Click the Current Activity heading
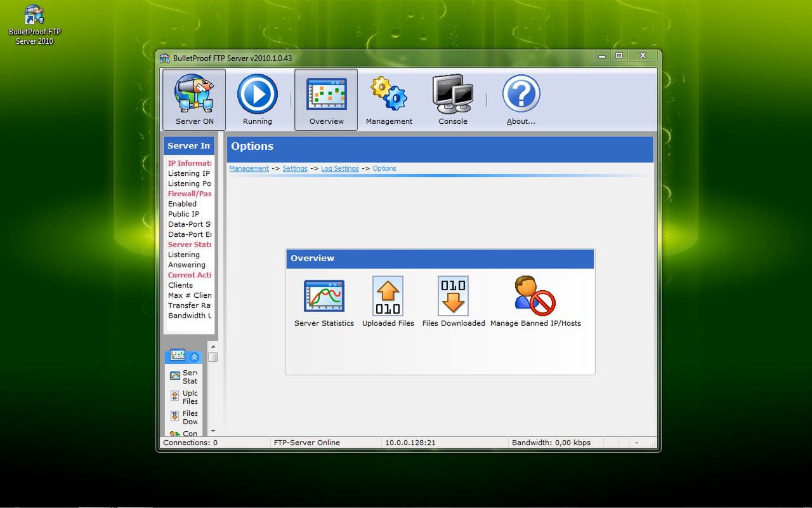Image resolution: width=812 pixels, height=508 pixels. 190,275
